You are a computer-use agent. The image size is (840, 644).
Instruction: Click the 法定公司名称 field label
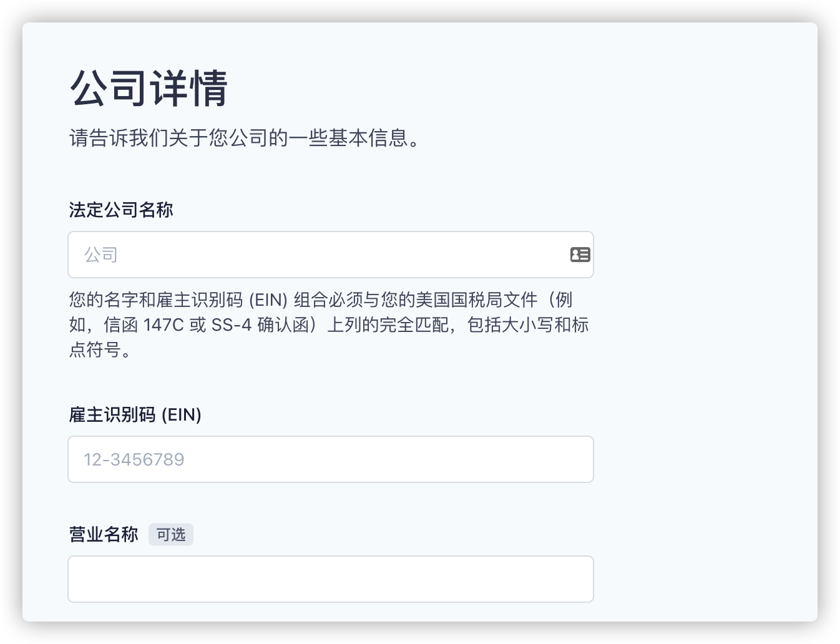click(121, 210)
